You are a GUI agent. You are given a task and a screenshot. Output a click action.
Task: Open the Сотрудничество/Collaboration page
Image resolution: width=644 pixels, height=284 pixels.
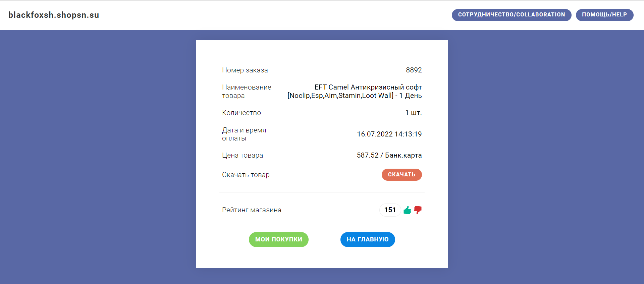point(512,15)
